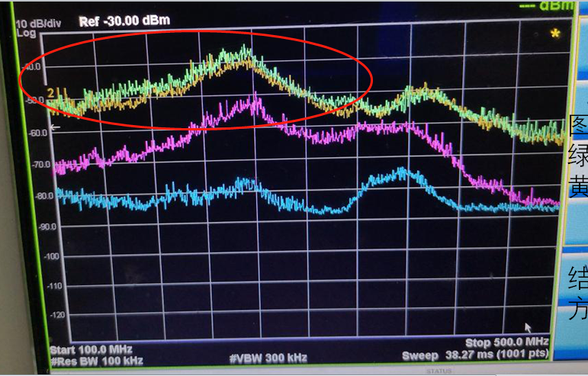The width and height of the screenshot is (588, 376).
Task: Click the yellow trace marker '2'
Action: click(50, 92)
